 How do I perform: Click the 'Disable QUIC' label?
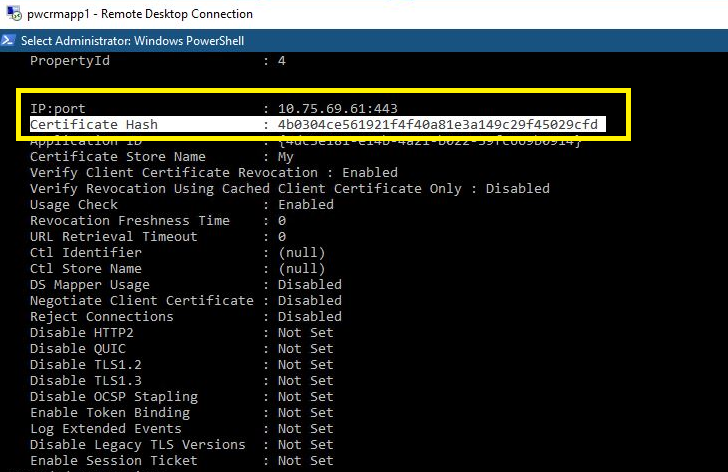(78, 349)
